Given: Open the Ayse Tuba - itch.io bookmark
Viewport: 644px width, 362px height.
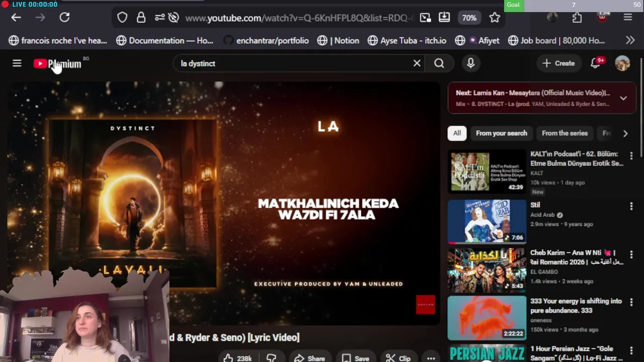Looking at the screenshot, I should (407, 41).
